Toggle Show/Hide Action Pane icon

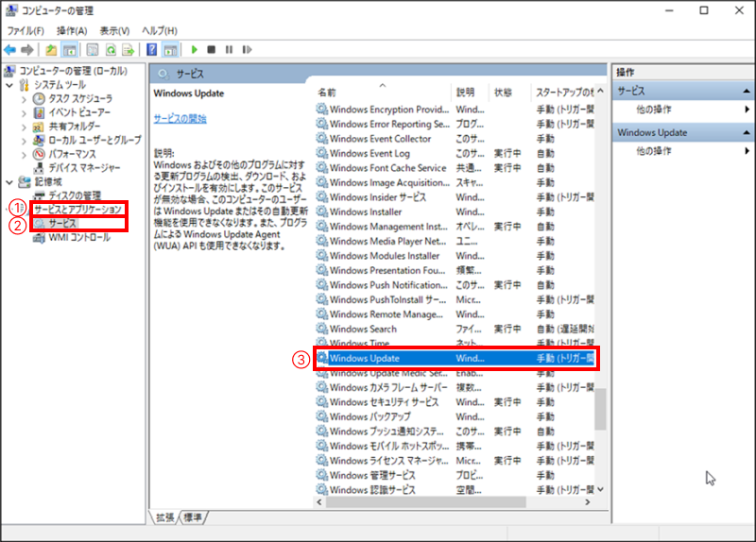(170, 50)
